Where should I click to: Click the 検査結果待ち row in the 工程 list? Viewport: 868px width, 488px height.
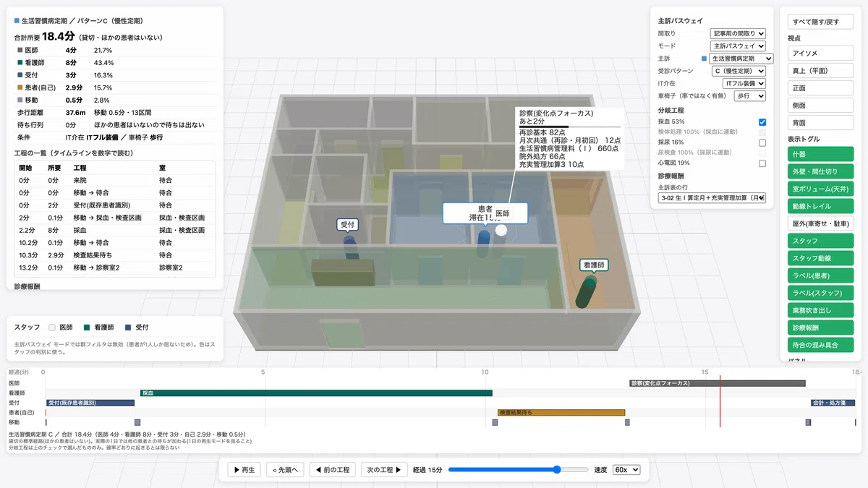[x=114, y=255]
